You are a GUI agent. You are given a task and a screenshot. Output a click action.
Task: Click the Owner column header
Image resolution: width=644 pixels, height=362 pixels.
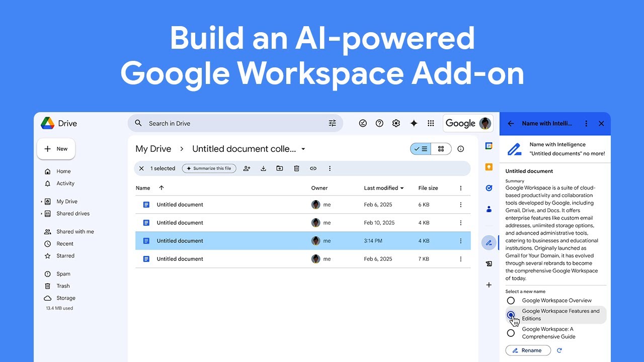[319, 188]
